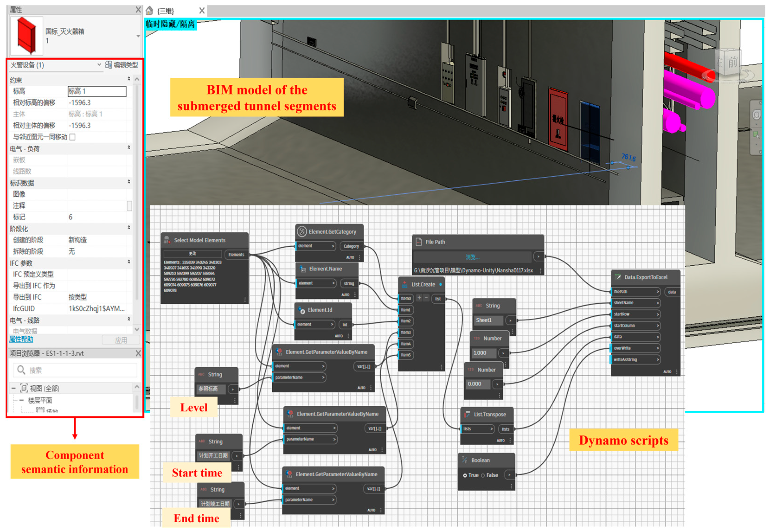770x532 pixels.
Task: Collapse the IFC 参数 property group
Action: point(129,262)
